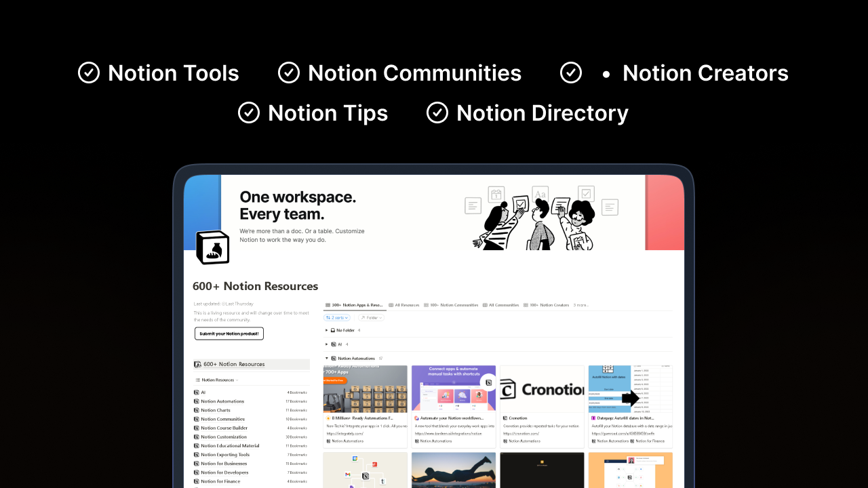Show the 3 more hidden views
Image resolution: width=868 pixels, height=488 pixels.
(x=581, y=305)
